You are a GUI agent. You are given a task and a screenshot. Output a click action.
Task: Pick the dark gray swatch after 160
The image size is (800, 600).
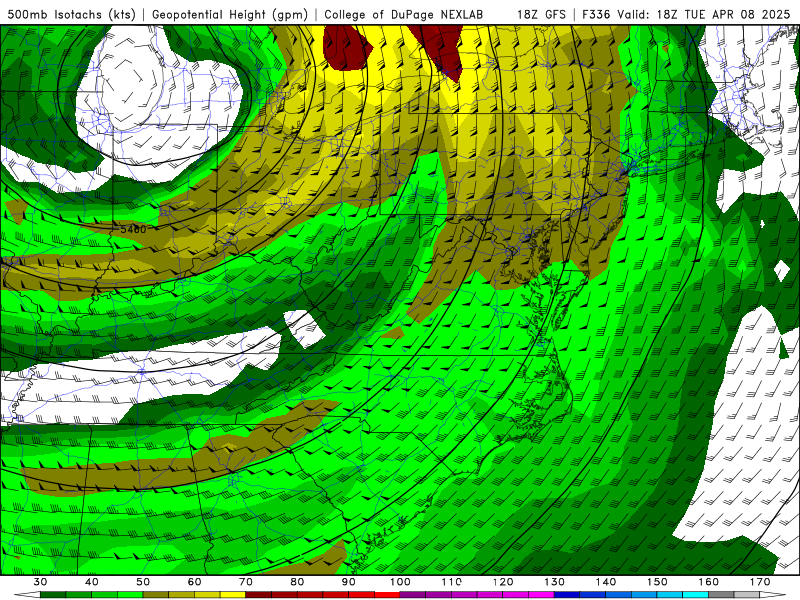(x=721, y=595)
